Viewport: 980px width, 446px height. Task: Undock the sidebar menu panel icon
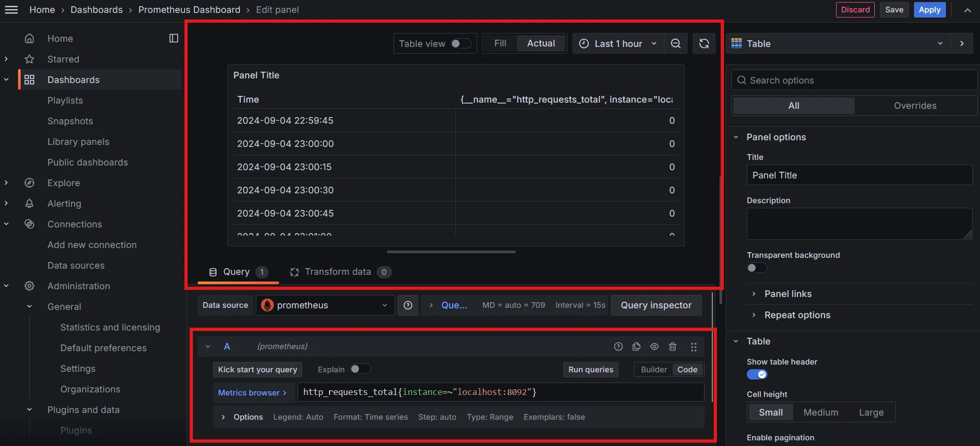coord(174,38)
